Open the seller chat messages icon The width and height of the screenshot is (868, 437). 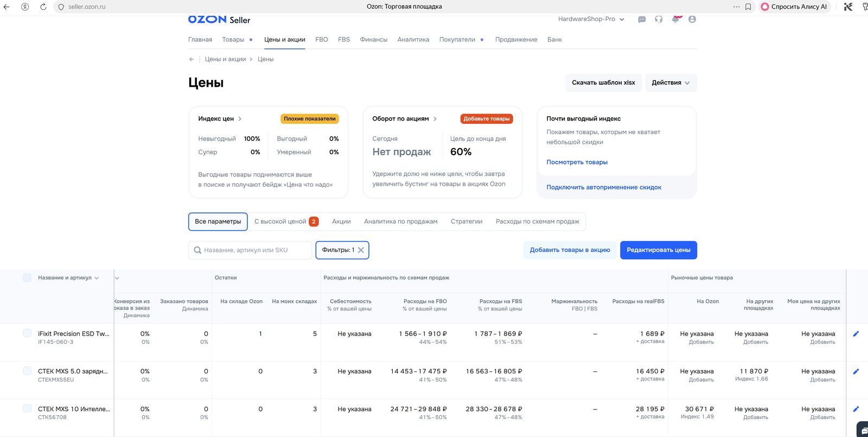click(x=642, y=19)
